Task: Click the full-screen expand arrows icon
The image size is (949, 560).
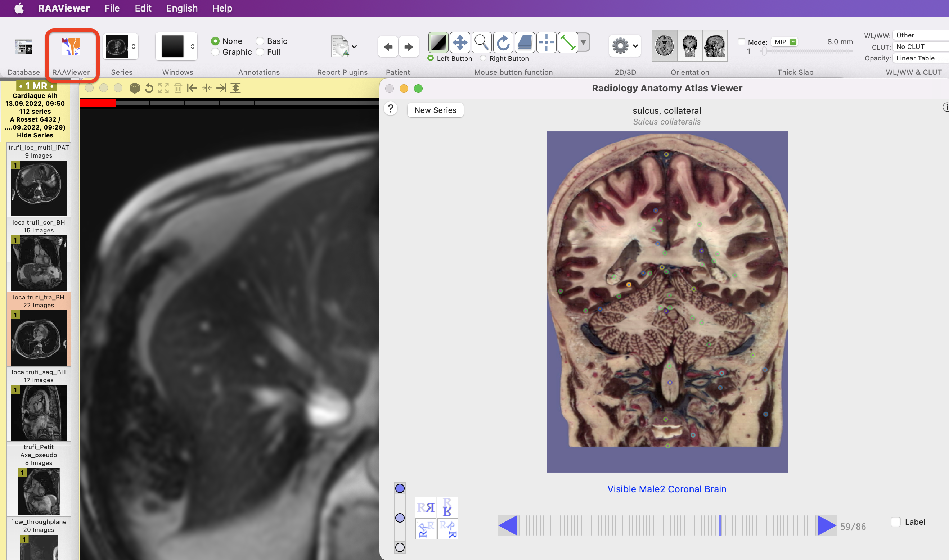Action: tap(163, 88)
